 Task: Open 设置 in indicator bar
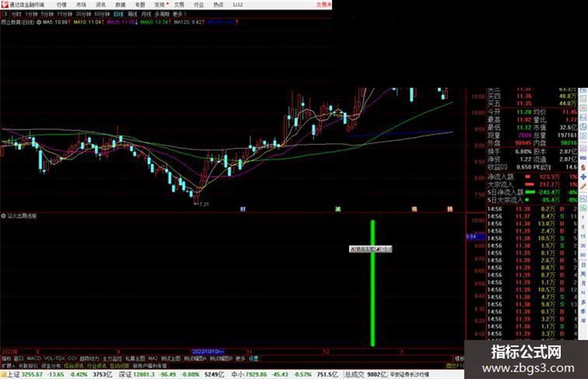254,358
